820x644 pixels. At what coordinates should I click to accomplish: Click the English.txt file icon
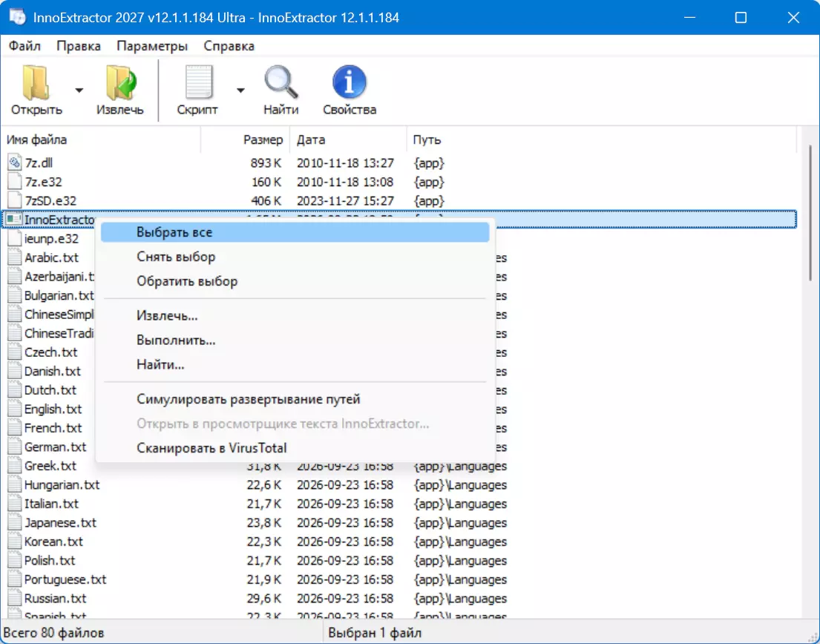tap(15, 409)
